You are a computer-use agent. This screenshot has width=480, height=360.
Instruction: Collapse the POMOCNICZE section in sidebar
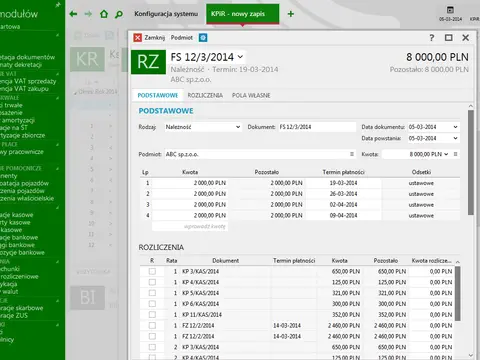click(58, 168)
